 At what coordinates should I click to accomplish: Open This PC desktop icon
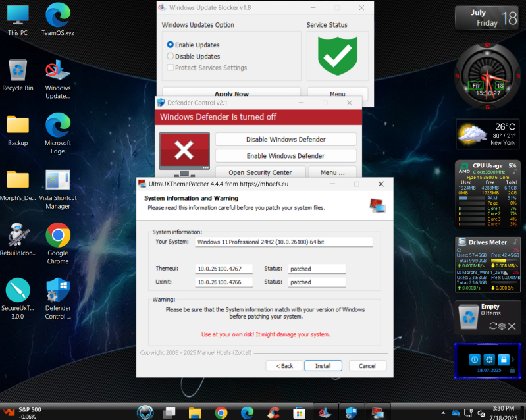pos(18,20)
